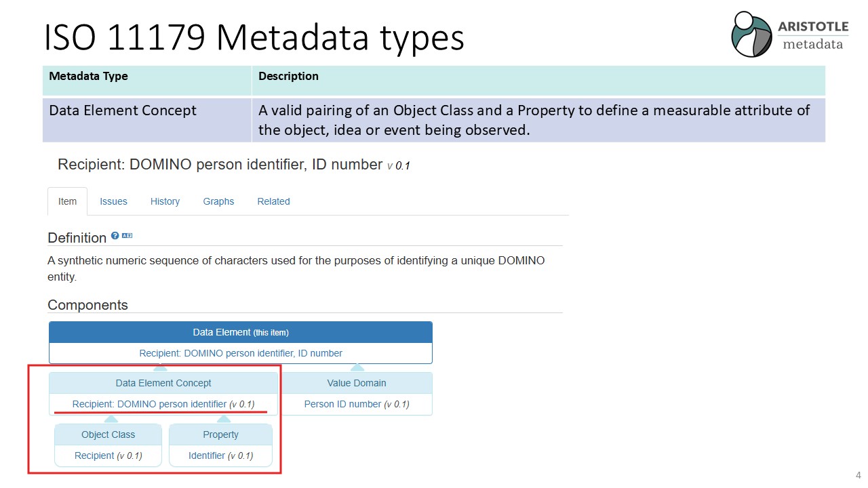Open the Identifier property link

click(207, 455)
